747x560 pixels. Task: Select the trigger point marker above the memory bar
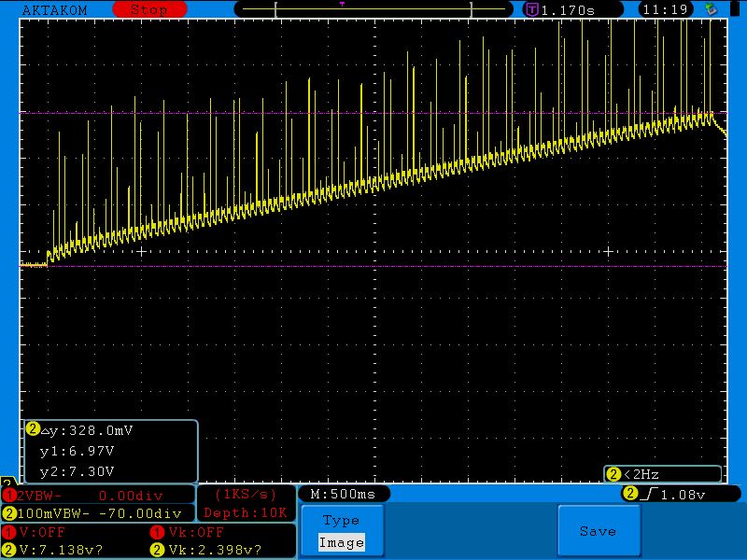342,4
